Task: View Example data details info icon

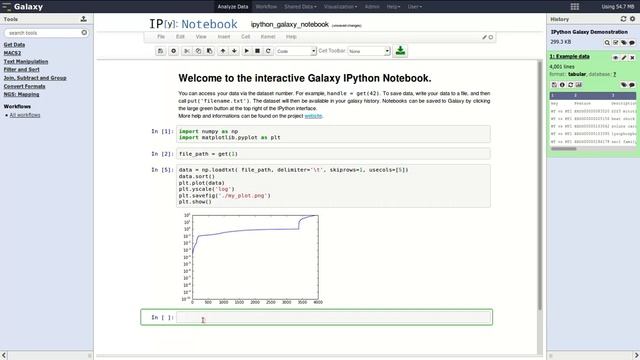Action: click(x=562, y=85)
